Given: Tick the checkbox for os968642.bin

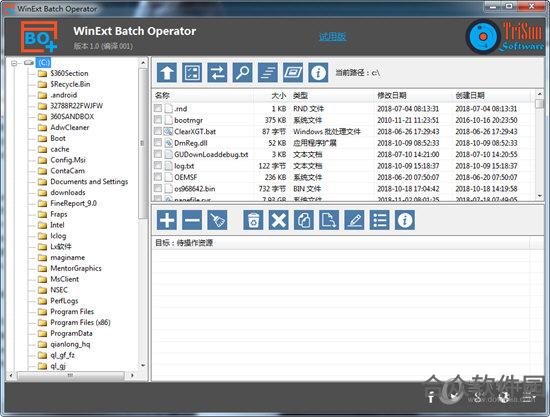Looking at the screenshot, I should 158,188.
